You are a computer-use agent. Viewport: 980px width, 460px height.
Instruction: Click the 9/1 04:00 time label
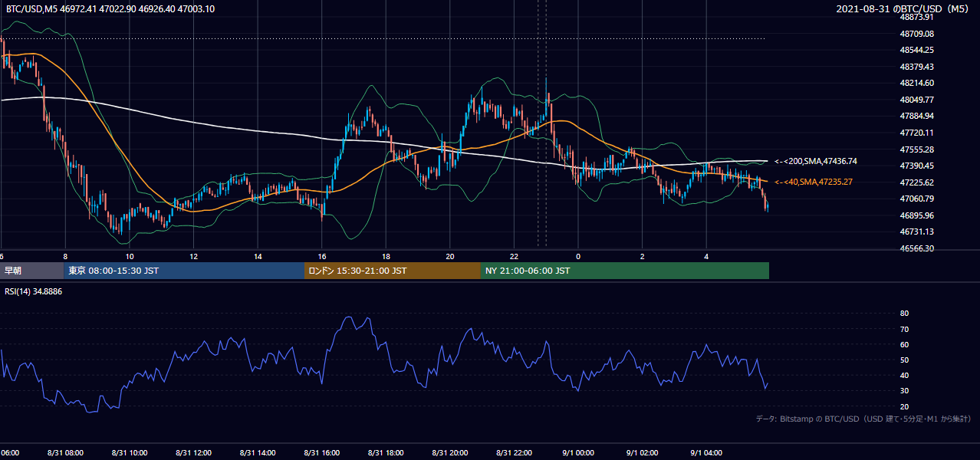pos(706,453)
